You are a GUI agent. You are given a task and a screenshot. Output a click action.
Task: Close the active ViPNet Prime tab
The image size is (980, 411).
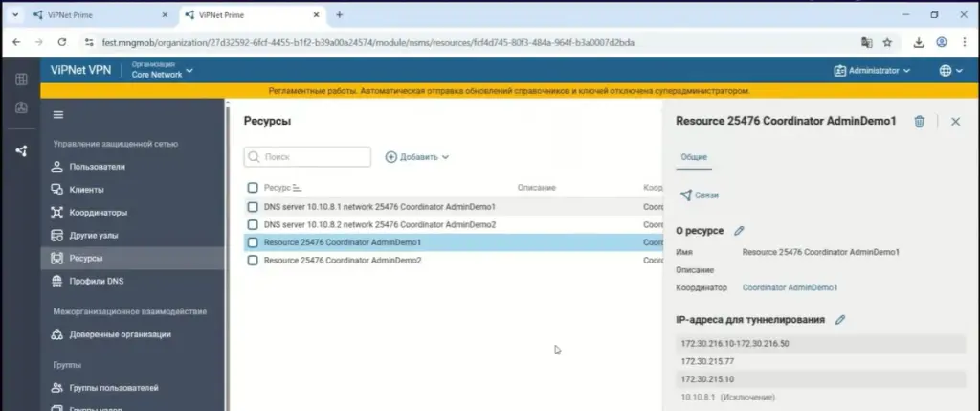pyautogui.click(x=316, y=15)
